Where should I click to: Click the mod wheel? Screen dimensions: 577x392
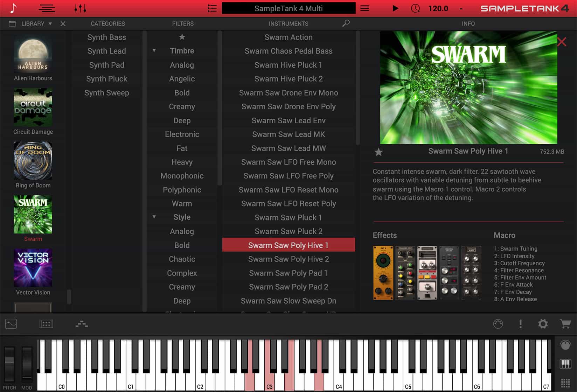[27, 364]
